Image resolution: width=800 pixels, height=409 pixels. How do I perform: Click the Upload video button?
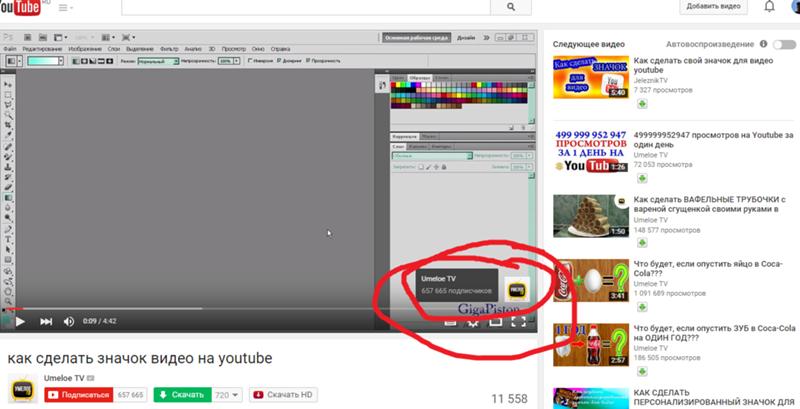[713, 7]
